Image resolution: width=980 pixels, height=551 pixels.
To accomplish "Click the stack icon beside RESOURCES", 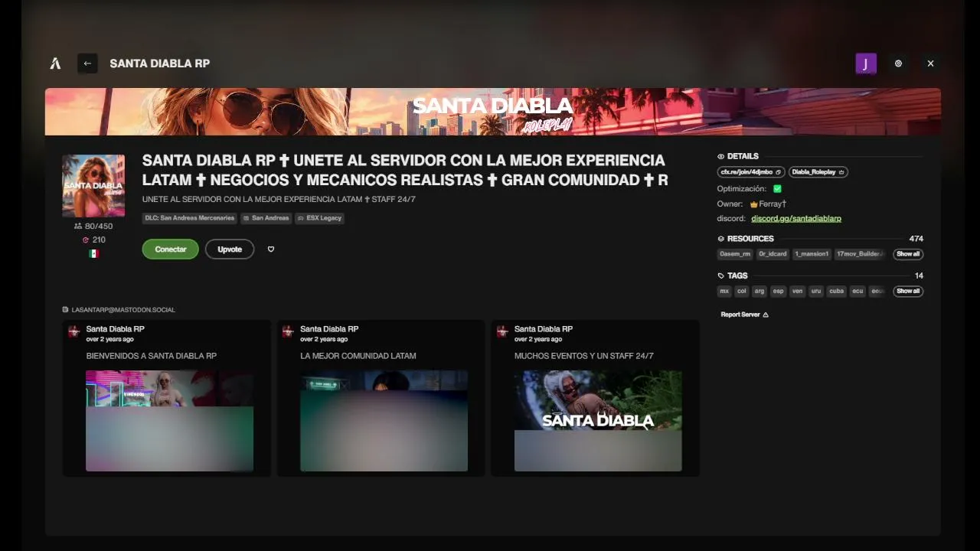I will click(720, 239).
